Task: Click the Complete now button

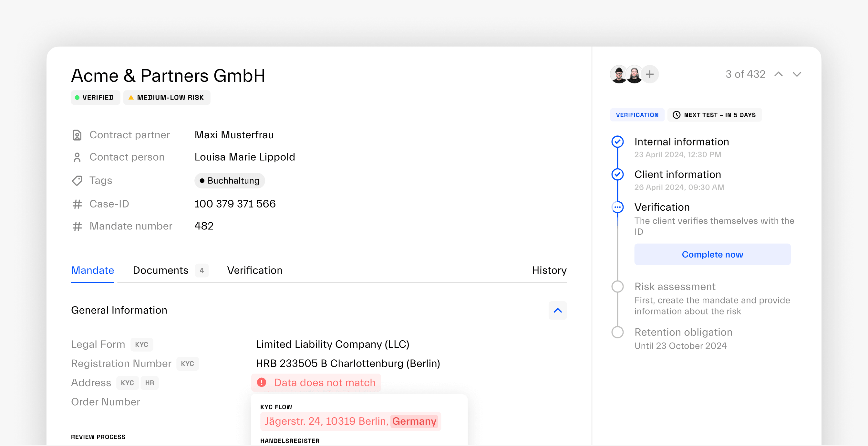Action: coord(712,254)
